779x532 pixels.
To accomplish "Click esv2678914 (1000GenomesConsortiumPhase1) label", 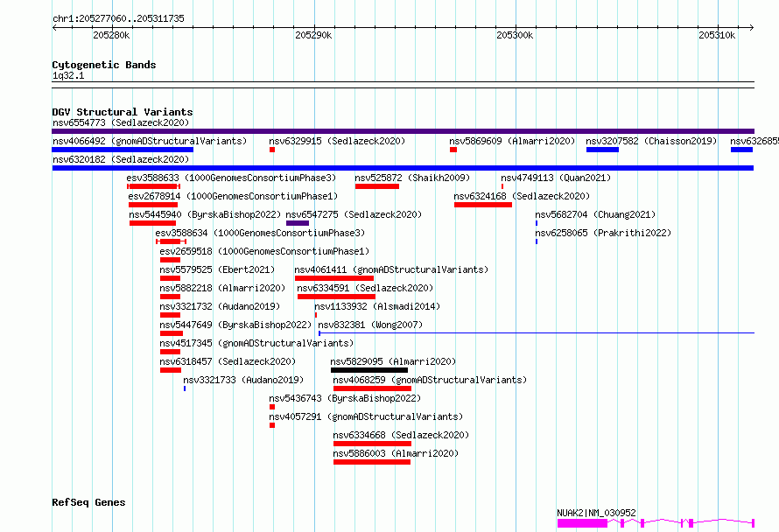I will coord(233,196).
